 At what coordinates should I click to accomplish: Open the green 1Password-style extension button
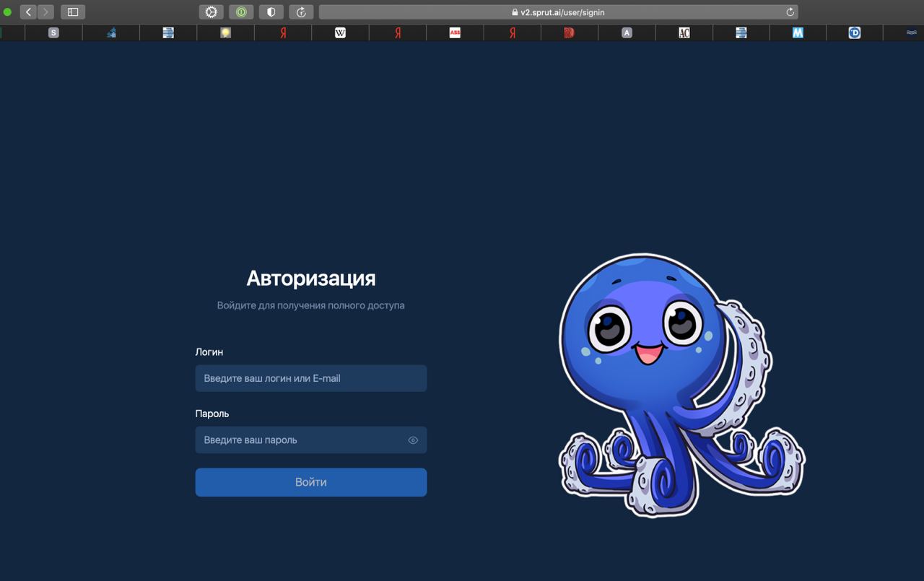[x=241, y=12]
